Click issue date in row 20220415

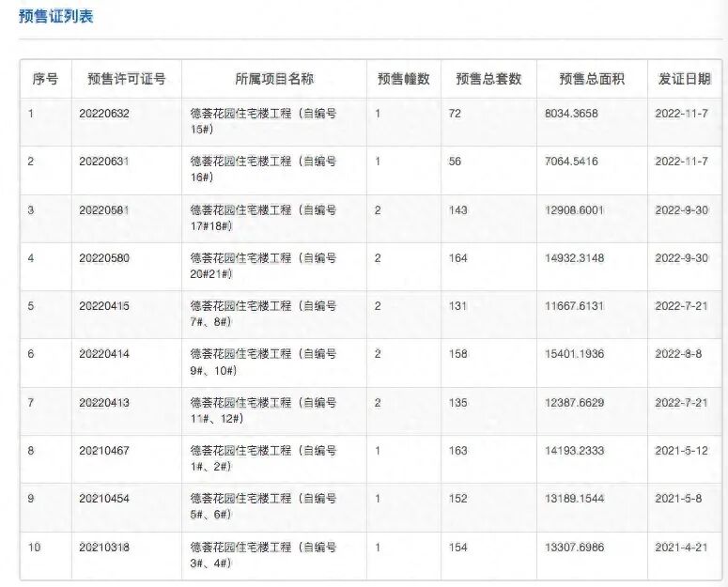pos(682,306)
